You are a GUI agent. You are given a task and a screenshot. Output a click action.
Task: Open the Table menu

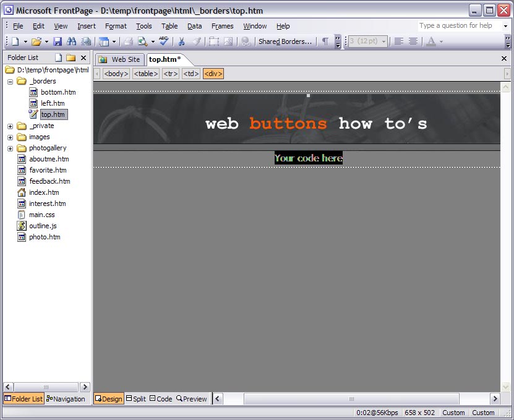(x=169, y=26)
